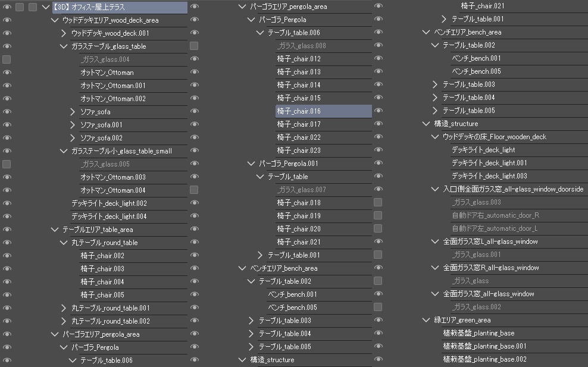Hide 入口側全面ガラス窓_all-glass_window_doorside via its eye
588x367 pixels.
[379, 189]
